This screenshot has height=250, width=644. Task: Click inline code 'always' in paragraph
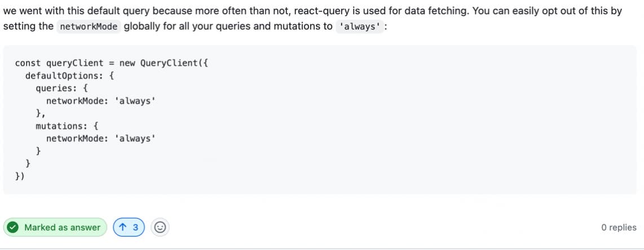(x=359, y=26)
